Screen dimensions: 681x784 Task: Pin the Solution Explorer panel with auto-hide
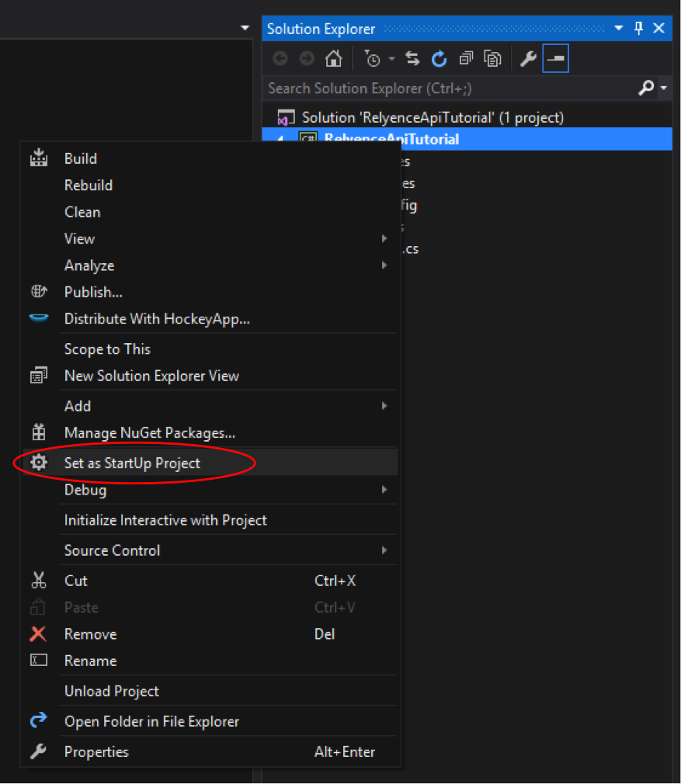(639, 29)
